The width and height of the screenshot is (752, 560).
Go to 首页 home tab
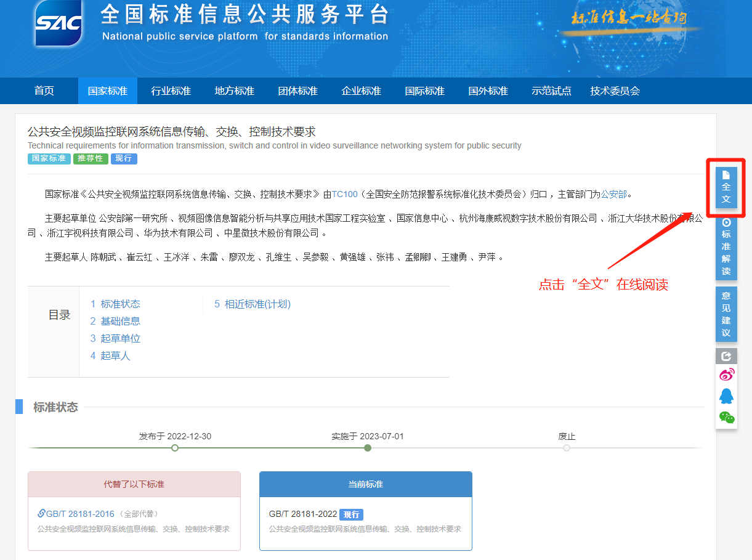coord(44,91)
